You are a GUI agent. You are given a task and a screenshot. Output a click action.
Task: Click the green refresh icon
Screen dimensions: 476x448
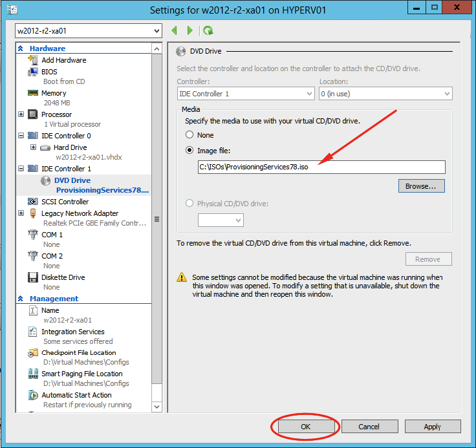coord(208,30)
